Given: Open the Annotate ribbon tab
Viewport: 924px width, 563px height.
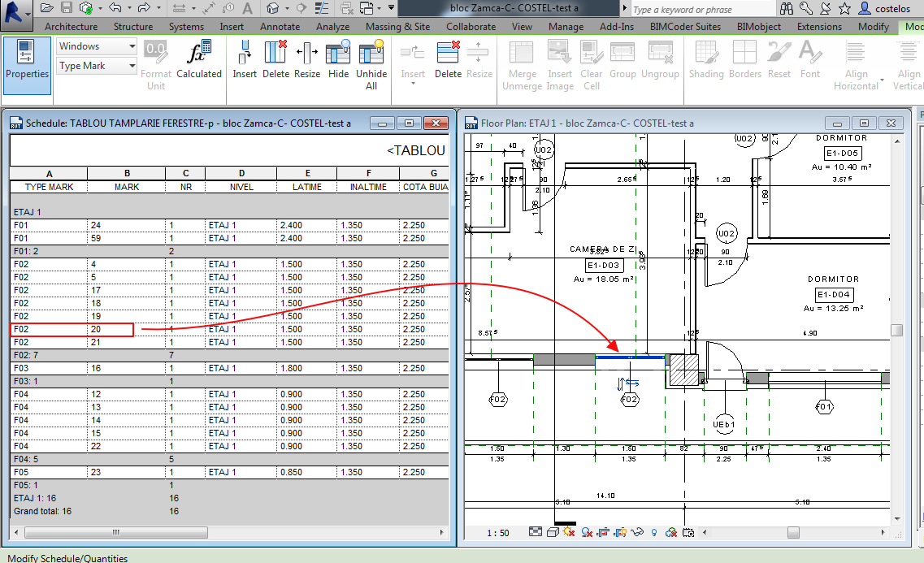Looking at the screenshot, I should click(x=280, y=27).
